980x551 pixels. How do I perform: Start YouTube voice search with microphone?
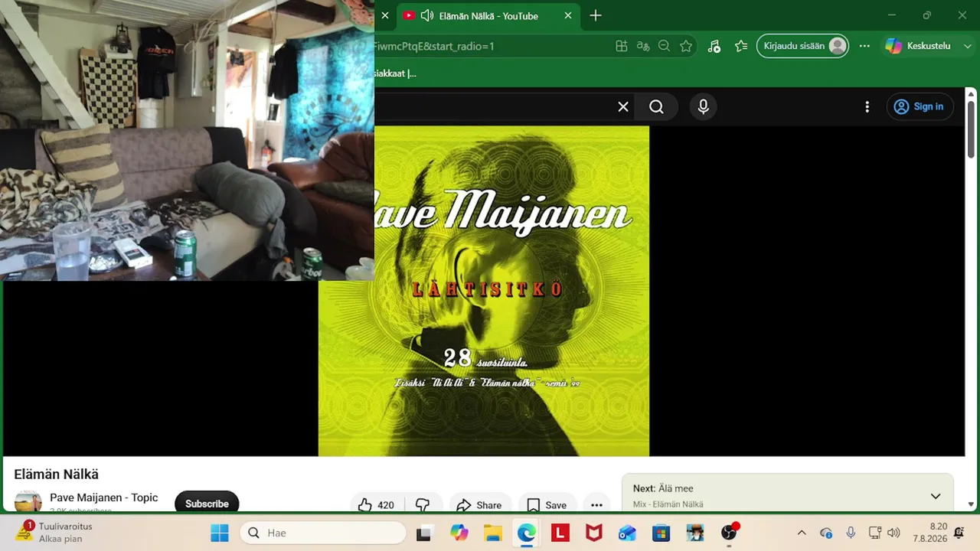(x=704, y=107)
